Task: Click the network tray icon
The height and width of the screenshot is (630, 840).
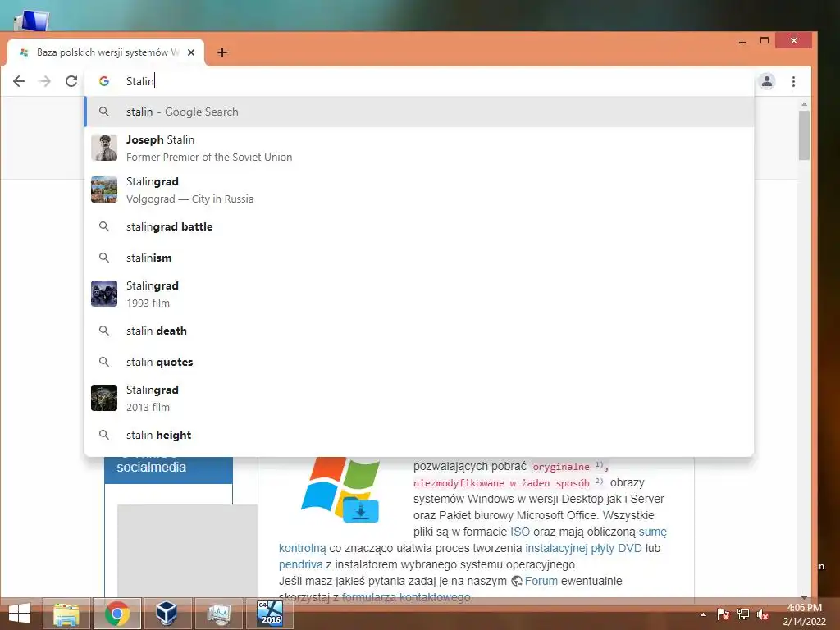Action: coord(743,614)
